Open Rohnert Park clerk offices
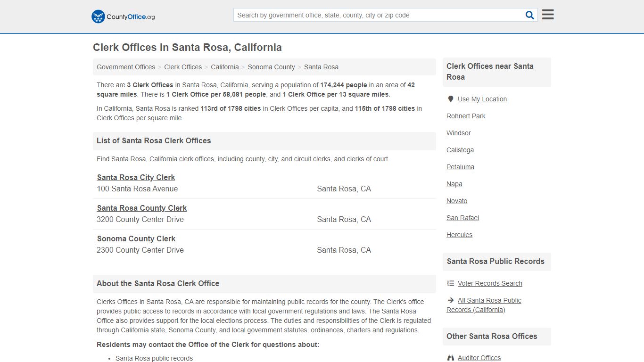This screenshot has width=644, height=362. pyautogui.click(x=466, y=116)
